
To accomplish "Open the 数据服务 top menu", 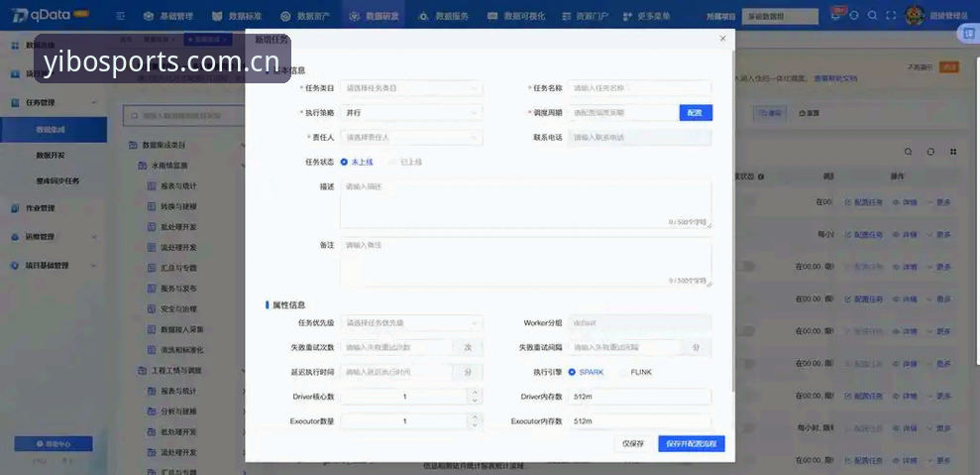I will pos(443,16).
